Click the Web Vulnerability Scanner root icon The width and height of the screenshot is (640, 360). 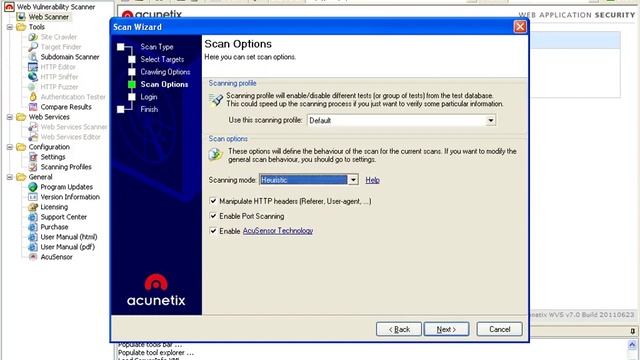click(x=9, y=7)
